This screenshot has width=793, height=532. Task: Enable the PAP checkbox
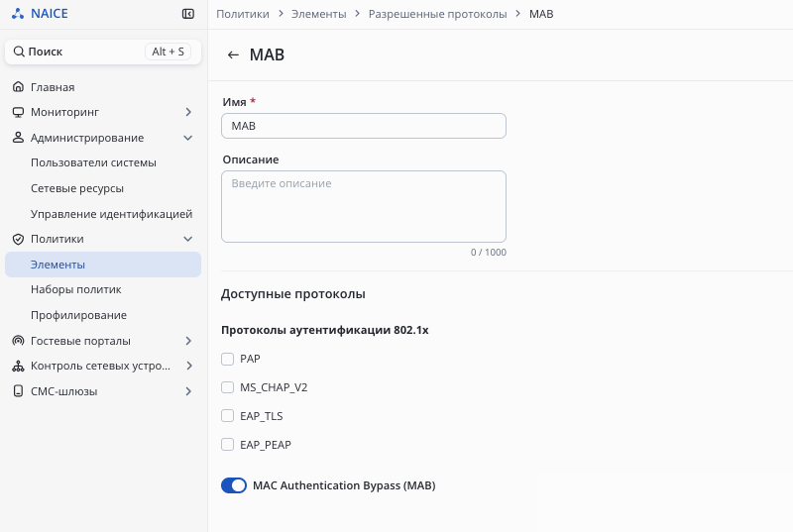click(x=227, y=359)
